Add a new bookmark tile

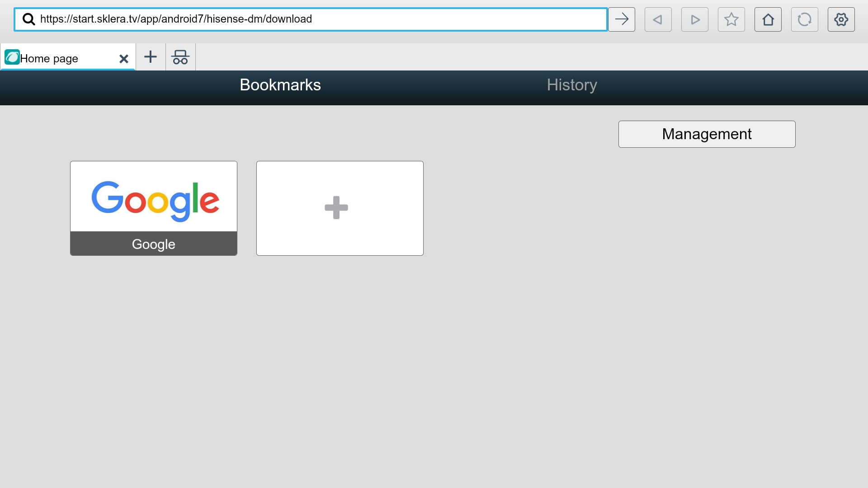coord(340,208)
